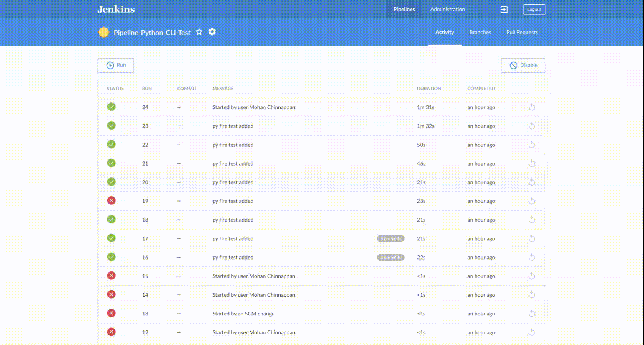Click duration '23s' of run 19
This screenshot has width=644, height=345.
tap(421, 201)
